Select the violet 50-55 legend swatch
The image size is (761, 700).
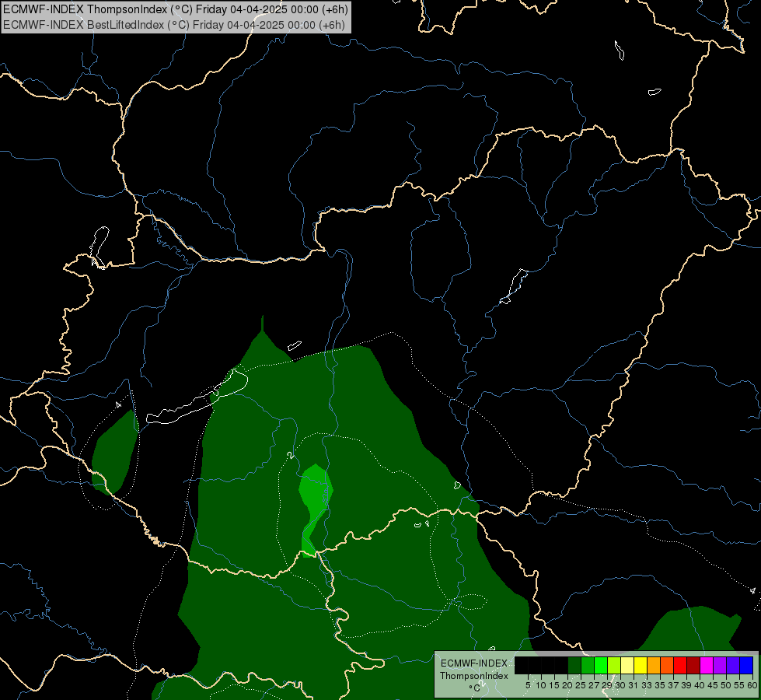[x=733, y=665]
